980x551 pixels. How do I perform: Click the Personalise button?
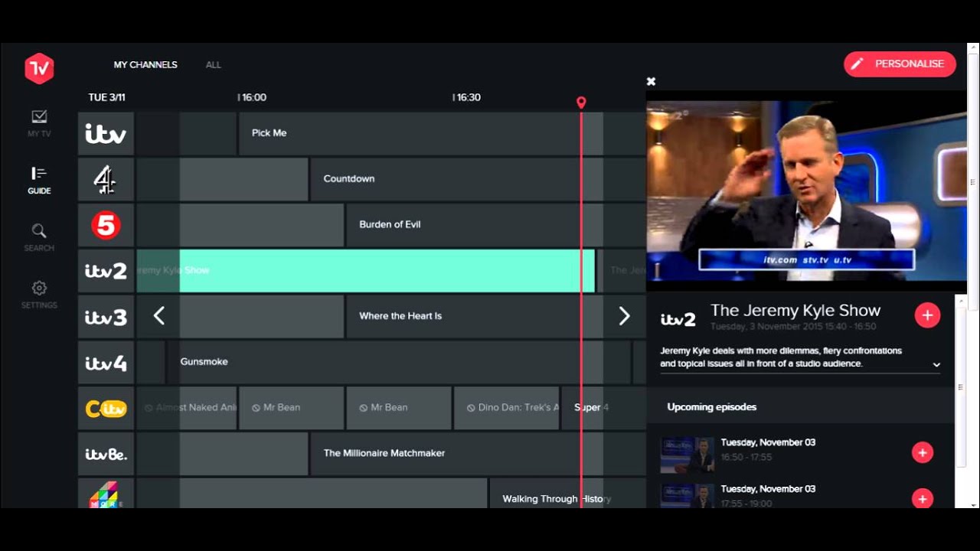pyautogui.click(x=900, y=64)
